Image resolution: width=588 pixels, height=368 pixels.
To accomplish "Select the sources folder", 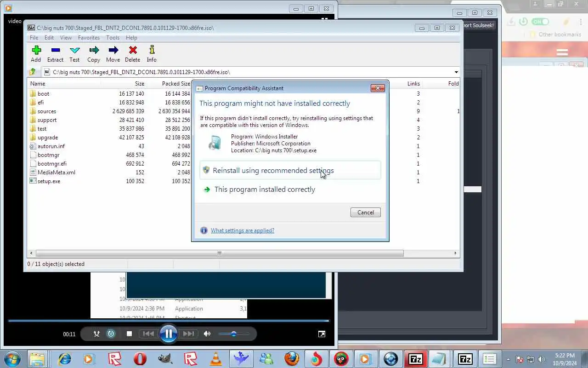I will pos(46,111).
